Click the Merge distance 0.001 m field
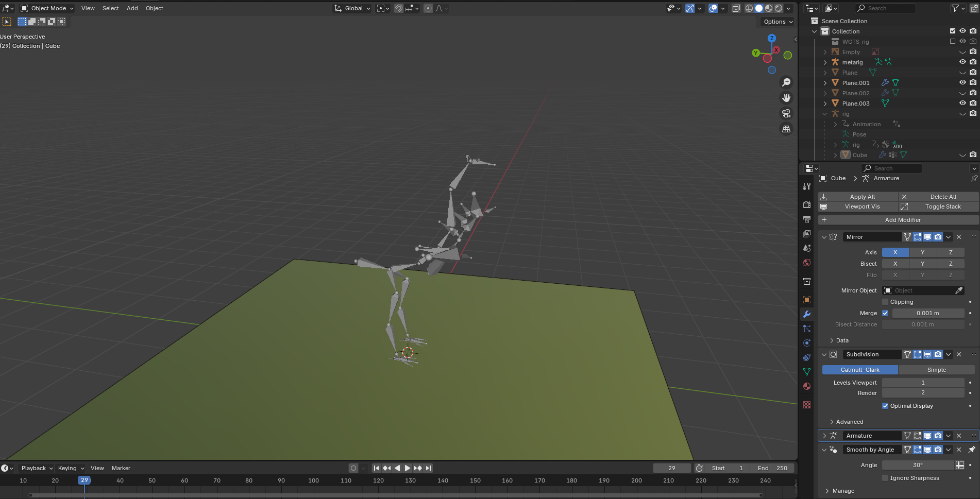 click(x=928, y=313)
